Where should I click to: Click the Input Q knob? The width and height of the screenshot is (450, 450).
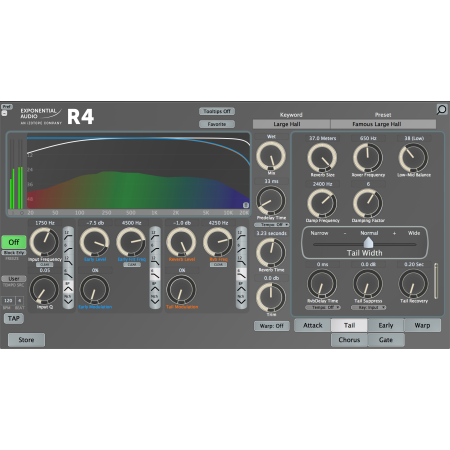(x=44, y=290)
